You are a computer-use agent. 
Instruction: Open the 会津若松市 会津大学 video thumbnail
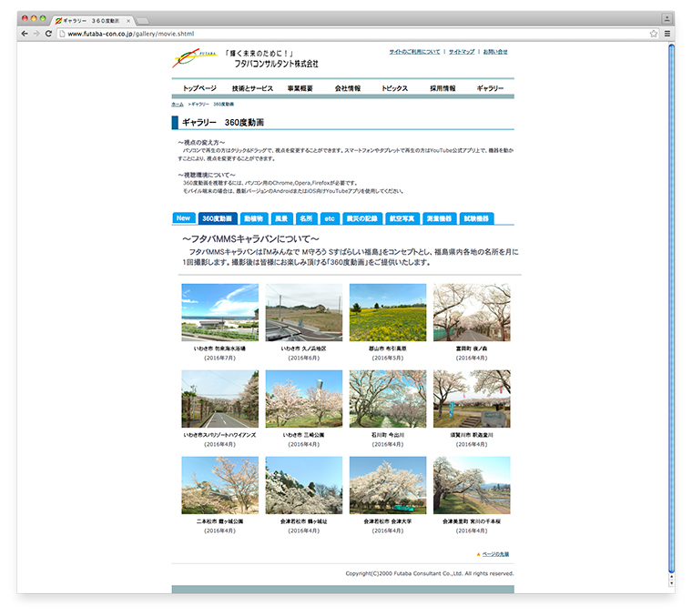point(387,486)
